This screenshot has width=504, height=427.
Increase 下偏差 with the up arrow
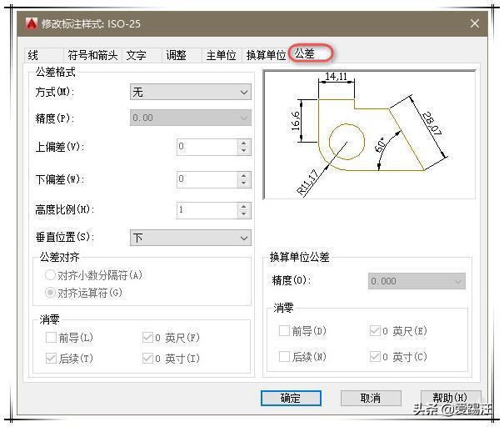click(244, 175)
